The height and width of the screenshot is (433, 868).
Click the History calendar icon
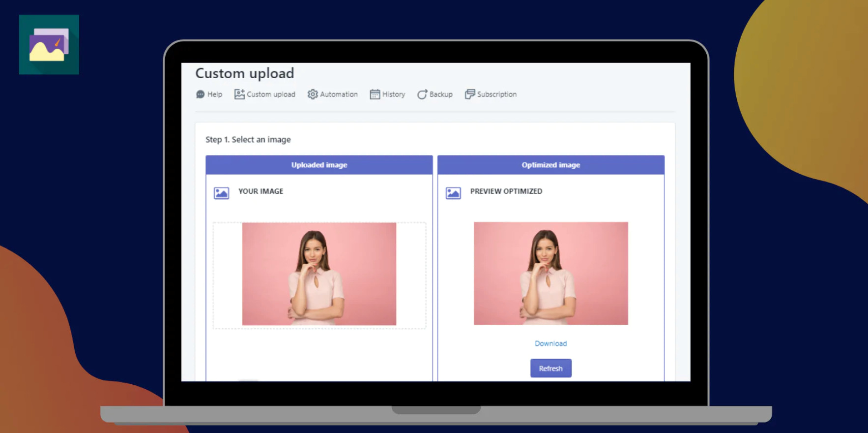375,94
